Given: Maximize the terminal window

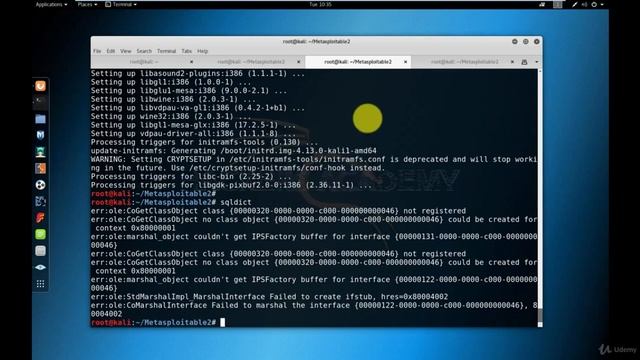Looking at the screenshot, I should (x=526, y=42).
